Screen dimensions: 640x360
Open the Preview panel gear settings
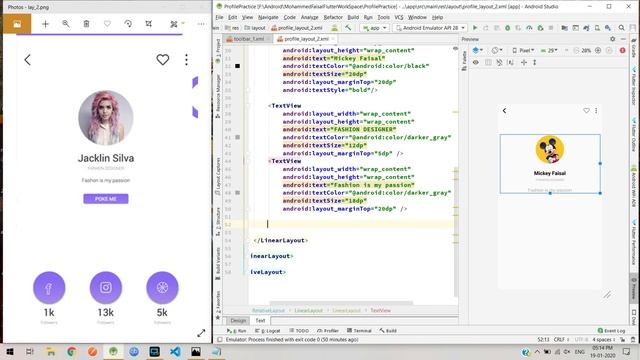pyautogui.click(x=613, y=39)
